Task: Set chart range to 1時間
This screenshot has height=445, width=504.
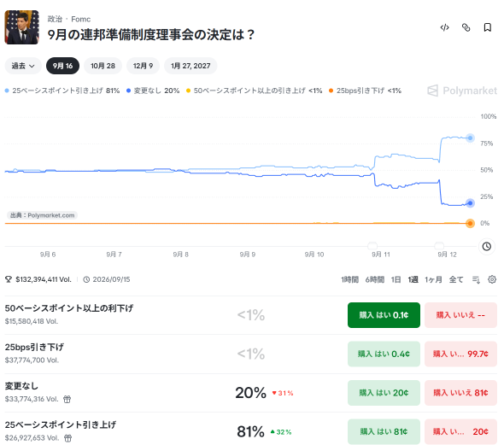Action: coord(349,279)
